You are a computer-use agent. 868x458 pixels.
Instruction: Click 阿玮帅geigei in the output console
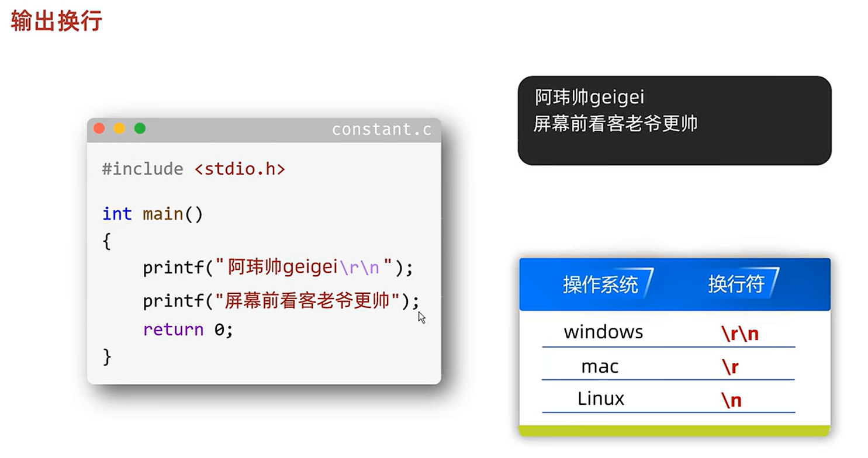590,98
